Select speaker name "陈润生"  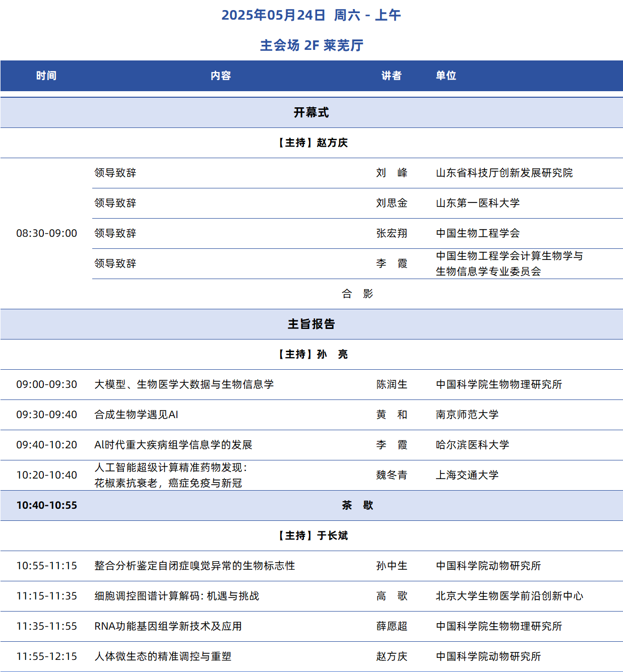point(392,384)
